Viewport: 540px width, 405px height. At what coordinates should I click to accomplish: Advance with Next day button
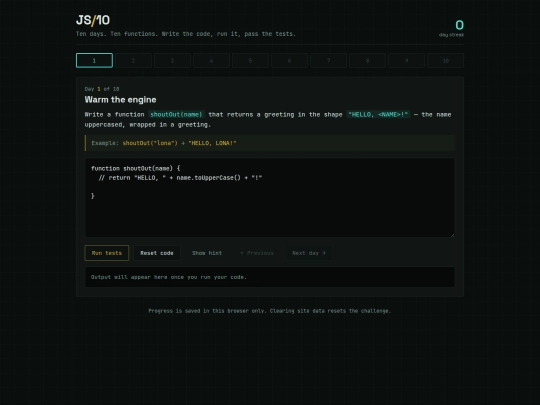click(309, 253)
